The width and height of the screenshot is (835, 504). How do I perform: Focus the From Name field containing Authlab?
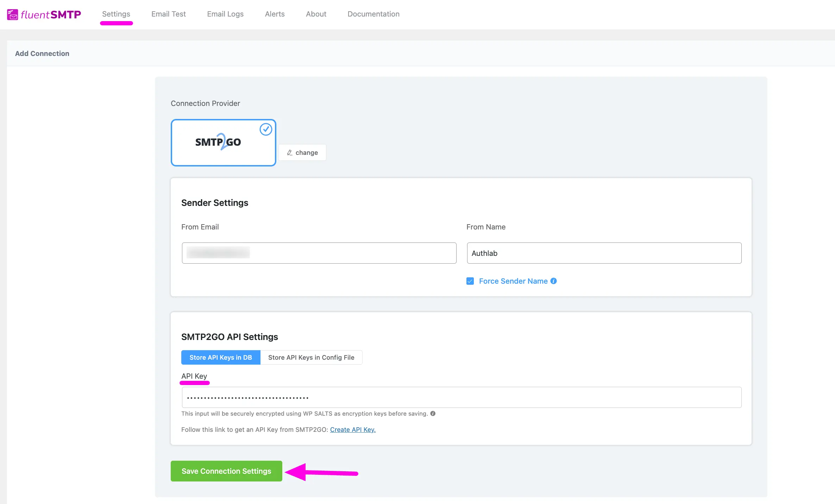[604, 253]
